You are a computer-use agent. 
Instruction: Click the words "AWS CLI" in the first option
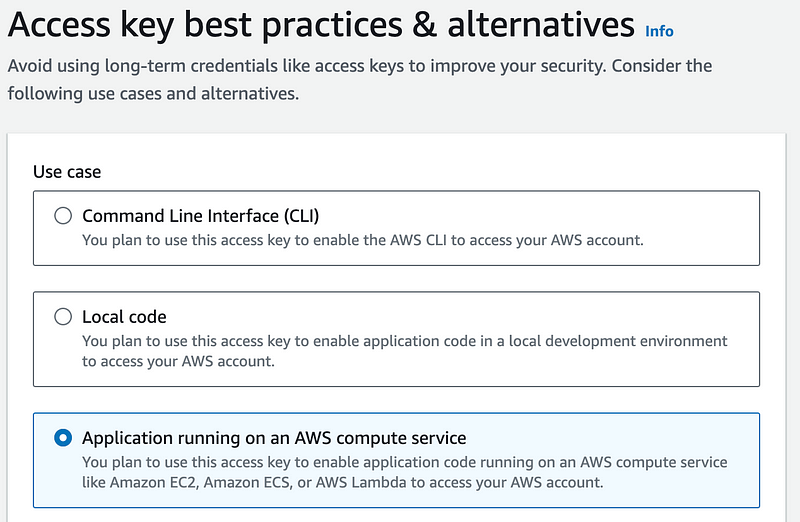tap(418, 240)
